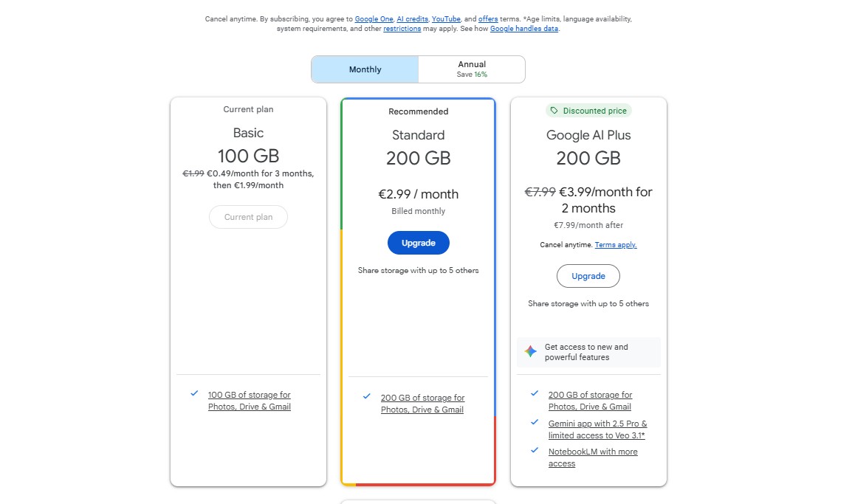Click the Discounted price tag icon
The width and height of the screenshot is (852, 504).
554,111
